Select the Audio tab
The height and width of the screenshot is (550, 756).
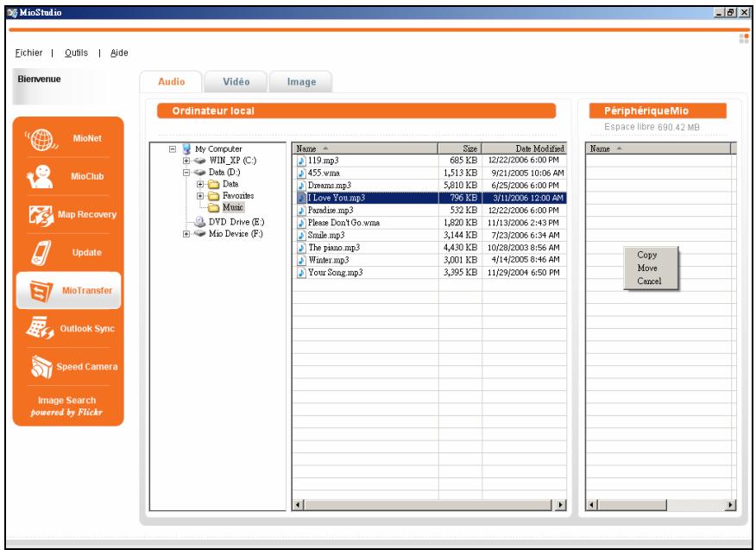coord(171,82)
